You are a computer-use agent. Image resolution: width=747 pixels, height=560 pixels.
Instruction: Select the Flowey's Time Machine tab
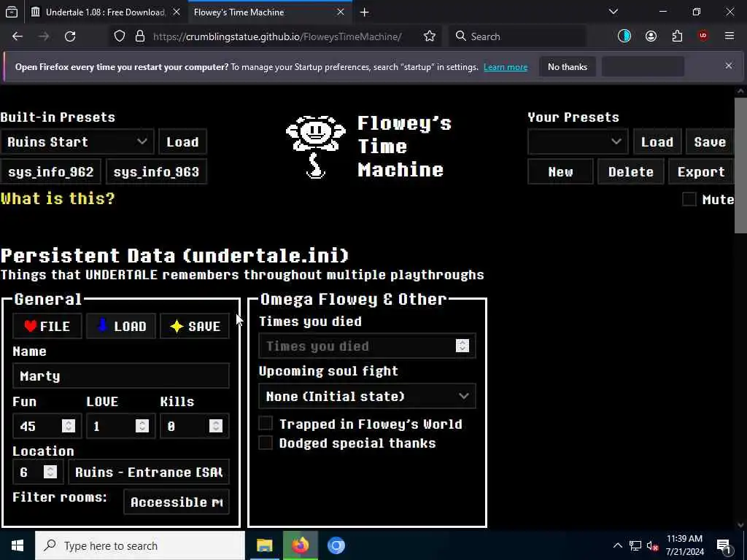pos(269,12)
